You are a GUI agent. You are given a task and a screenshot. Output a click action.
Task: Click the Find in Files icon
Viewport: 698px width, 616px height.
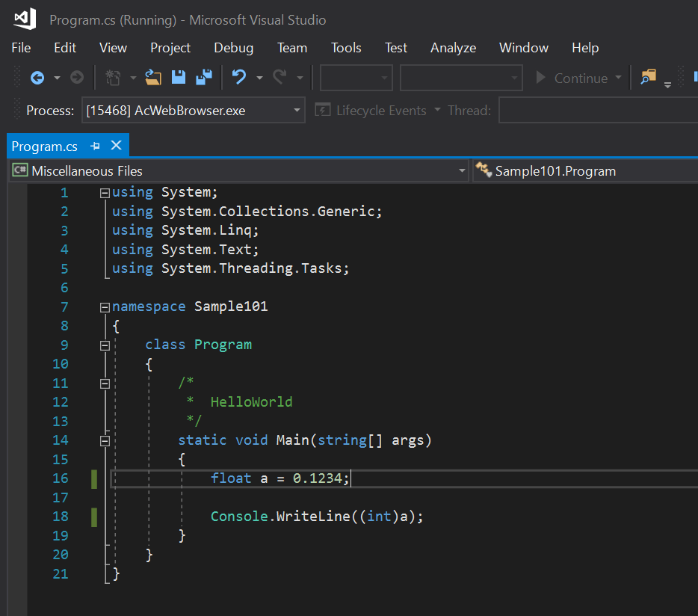tap(648, 78)
